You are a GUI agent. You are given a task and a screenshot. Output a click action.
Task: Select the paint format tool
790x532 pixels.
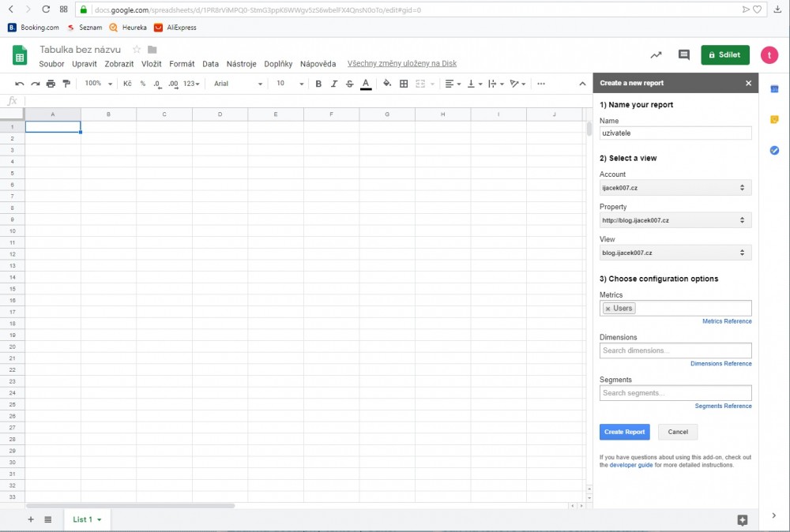pyautogui.click(x=66, y=84)
